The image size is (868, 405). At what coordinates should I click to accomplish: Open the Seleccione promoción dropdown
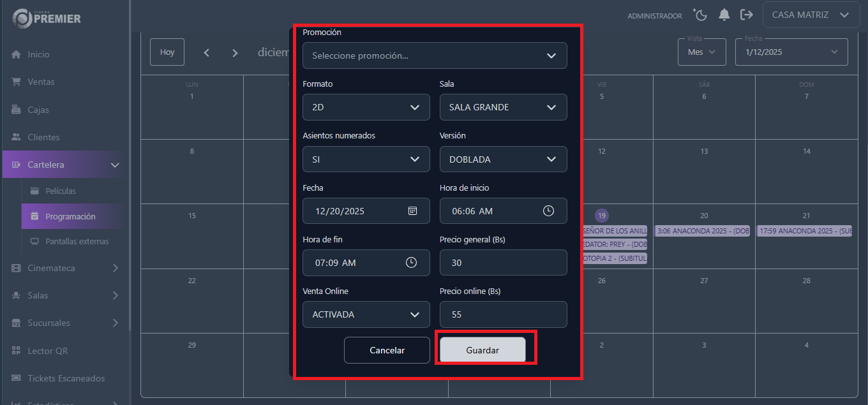click(435, 55)
